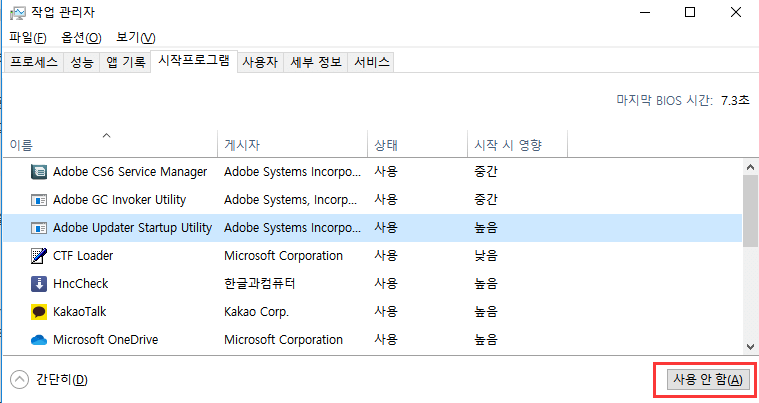Click the Adobe CS6 Service Manager icon

click(x=39, y=172)
